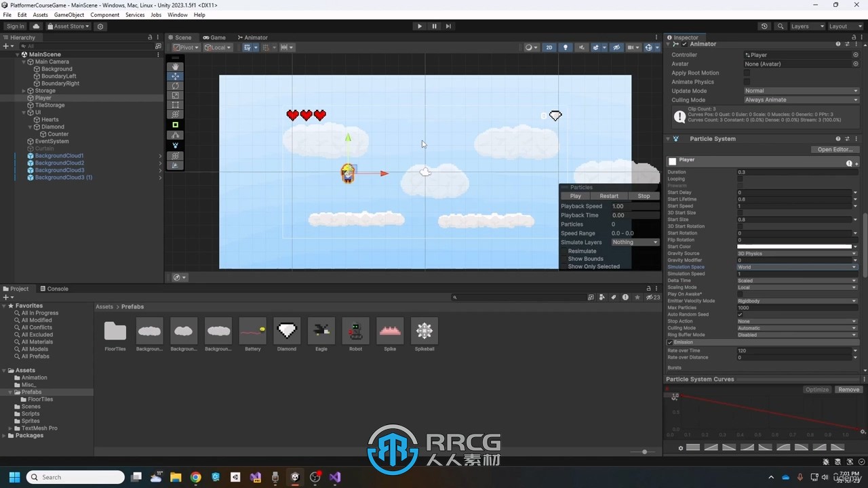Toggle the Apply Root Motion checkbox
This screenshot has width=868, height=488.
coord(747,73)
